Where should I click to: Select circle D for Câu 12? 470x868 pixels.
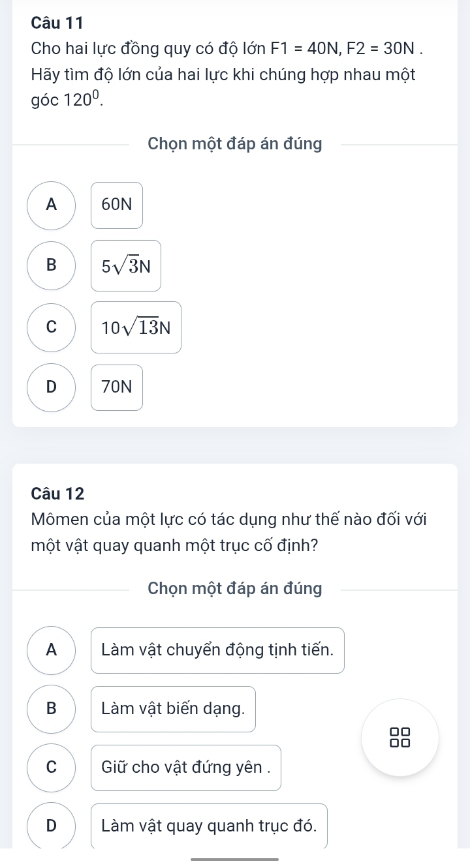[52, 826]
